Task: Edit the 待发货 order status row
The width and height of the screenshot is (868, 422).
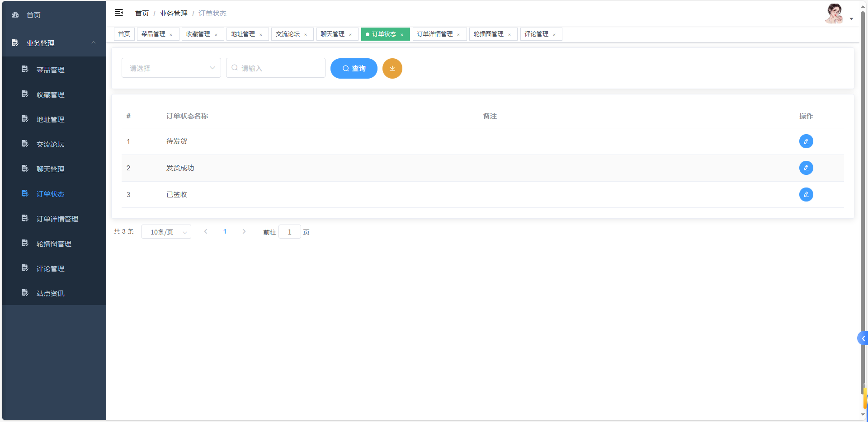Action: coord(807,141)
